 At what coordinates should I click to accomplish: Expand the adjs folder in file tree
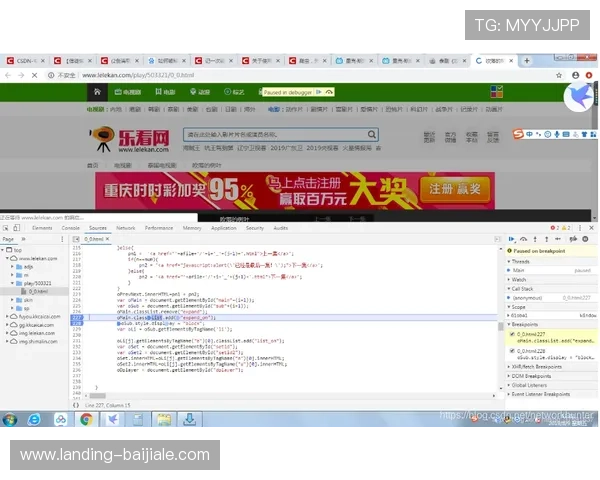point(12,266)
